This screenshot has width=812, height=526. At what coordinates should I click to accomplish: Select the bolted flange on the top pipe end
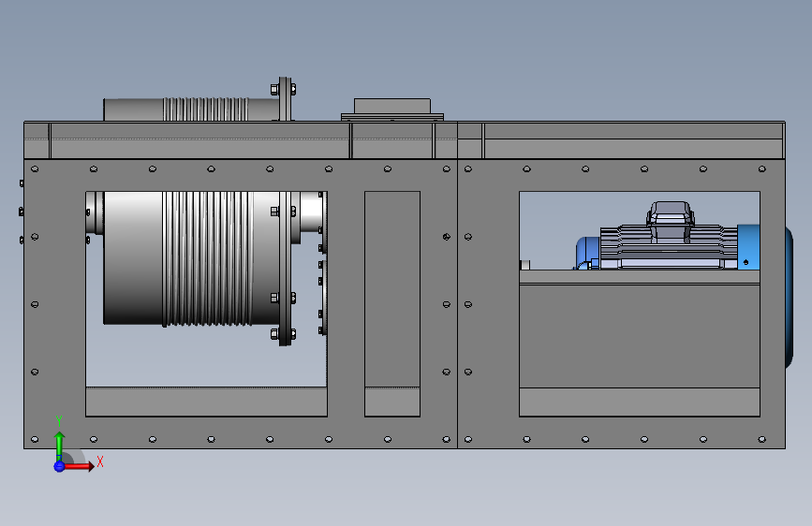[285, 99]
